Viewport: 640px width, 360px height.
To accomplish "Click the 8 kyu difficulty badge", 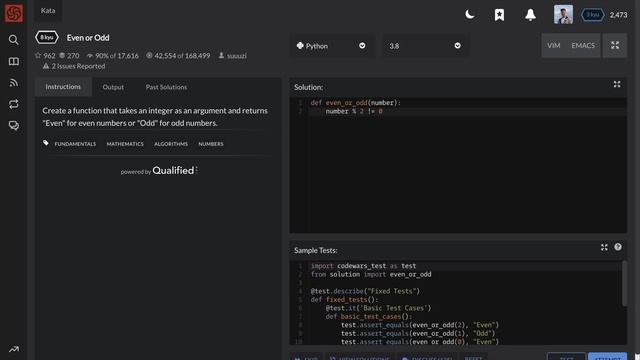I will (47, 38).
